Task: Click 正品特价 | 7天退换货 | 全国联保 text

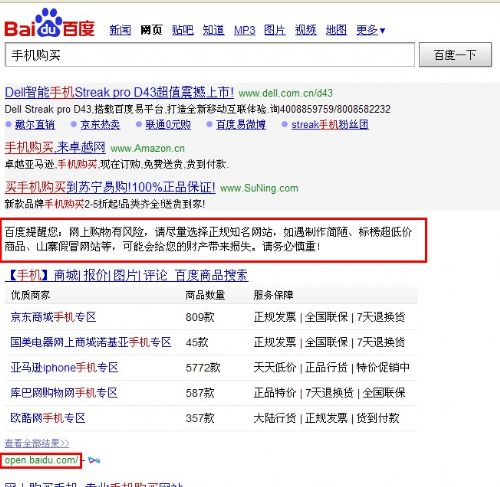Action: point(330,393)
